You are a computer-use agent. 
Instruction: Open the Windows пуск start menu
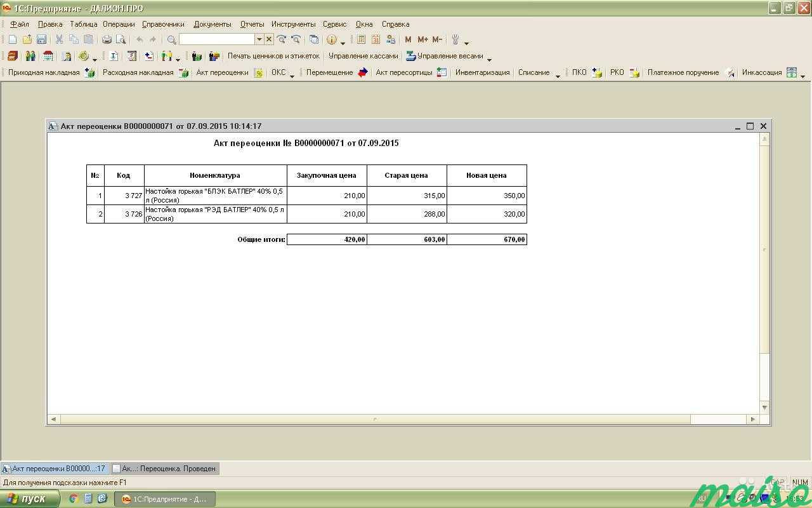click(30, 498)
